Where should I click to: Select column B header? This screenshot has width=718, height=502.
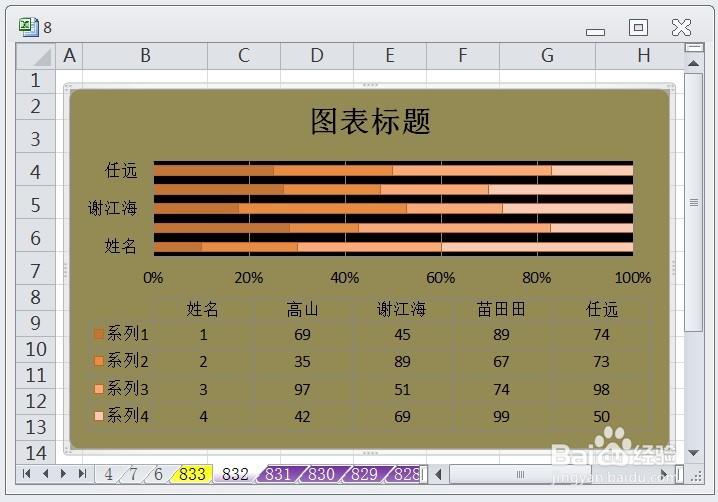click(145, 56)
